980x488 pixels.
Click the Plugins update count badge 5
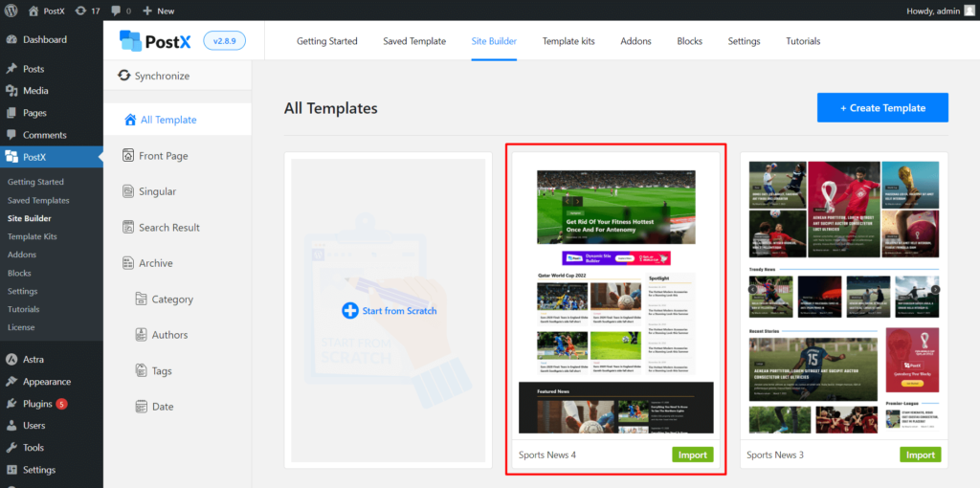[x=61, y=404]
